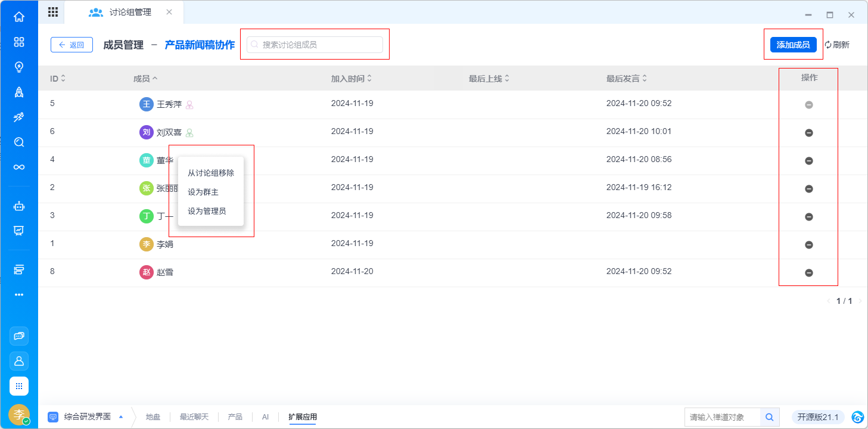The width and height of the screenshot is (868, 429).
Task: Click the 综合研发界面 screen icon
Action: [x=53, y=417]
